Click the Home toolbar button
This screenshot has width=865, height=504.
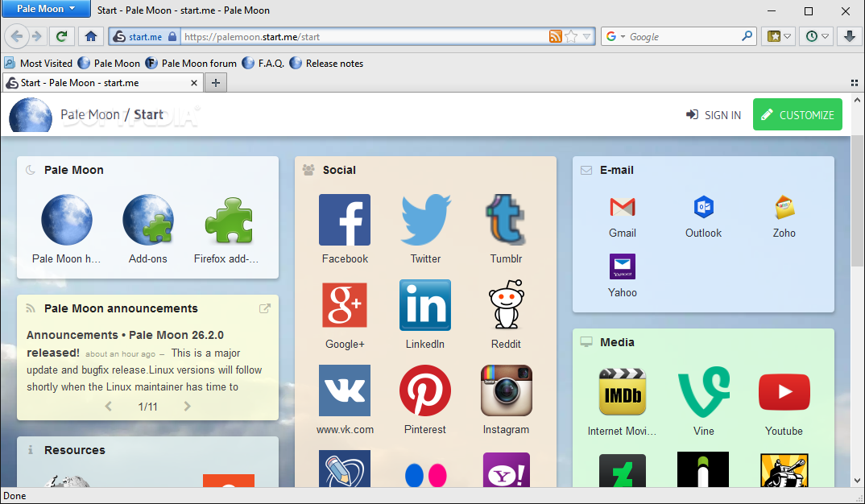pyautogui.click(x=91, y=36)
